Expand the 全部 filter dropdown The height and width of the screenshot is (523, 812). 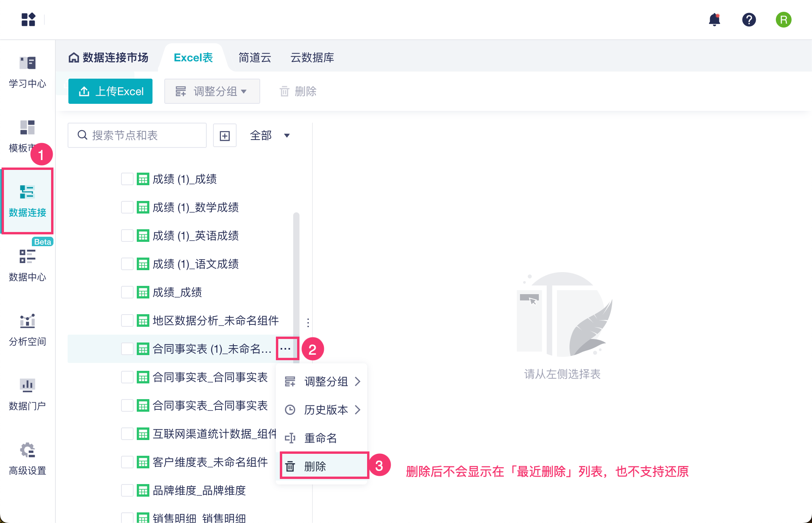270,136
